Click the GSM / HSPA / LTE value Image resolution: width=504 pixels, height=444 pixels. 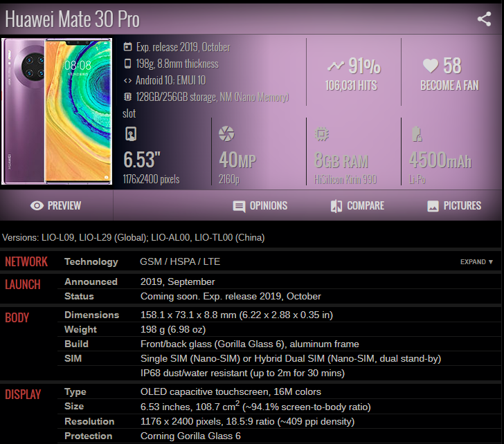180,261
